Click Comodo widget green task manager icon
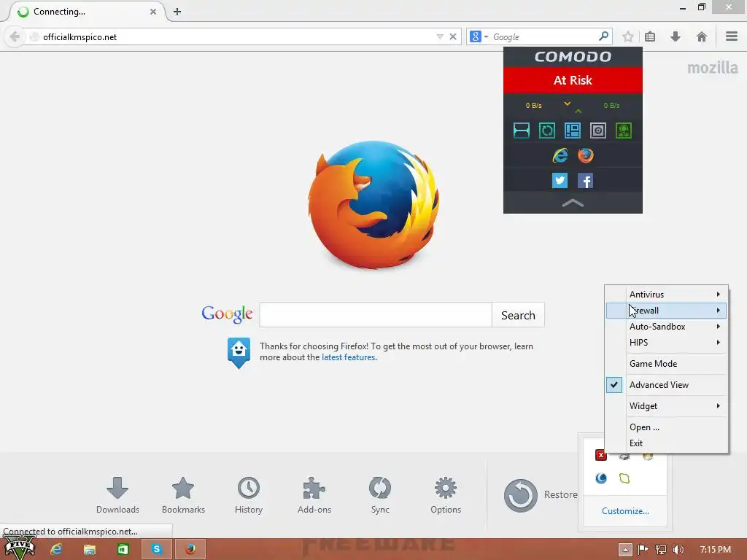The width and height of the screenshot is (747, 560). coord(624,130)
